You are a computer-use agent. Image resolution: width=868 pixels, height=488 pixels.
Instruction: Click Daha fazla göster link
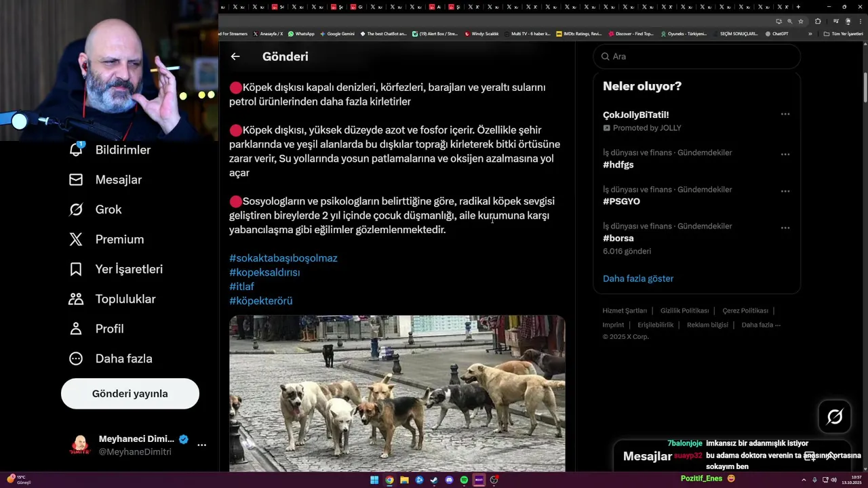pyautogui.click(x=638, y=279)
